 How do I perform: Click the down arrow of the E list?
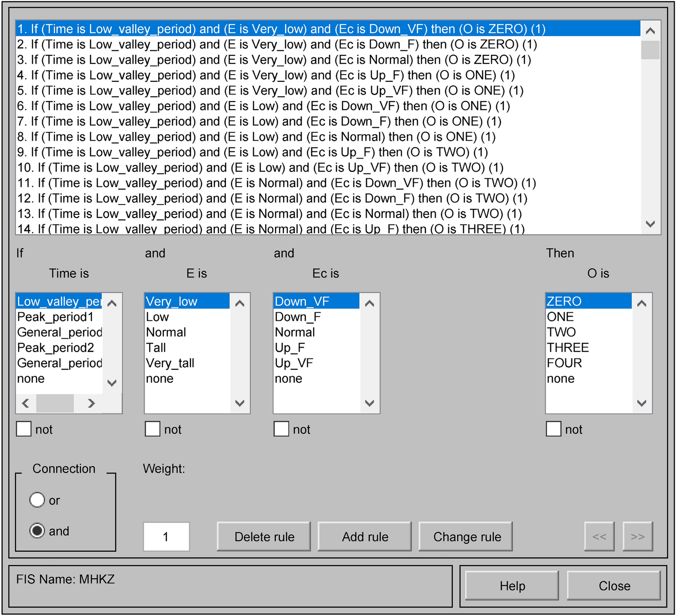pyautogui.click(x=240, y=403)
